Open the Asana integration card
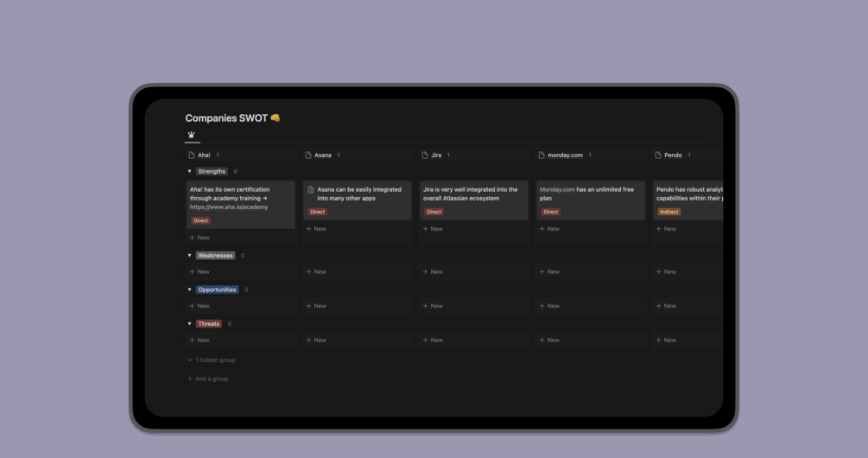The width and height of the screenshot is (868, 458). coord(358,200)
